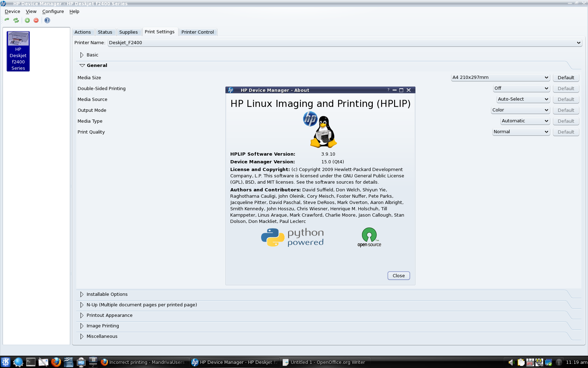Click the HP logo icon in About dialog title bar
The width and height of the screenshot is (588, 368).
click(x=231, y=90)
